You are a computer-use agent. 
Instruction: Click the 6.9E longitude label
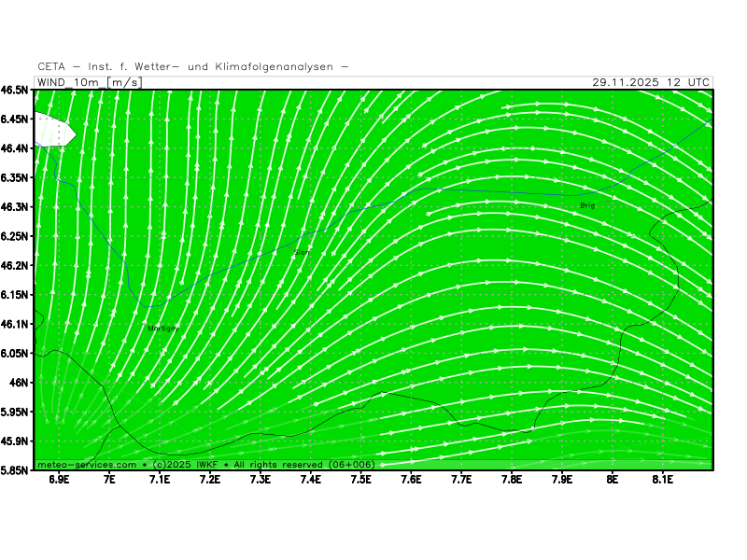59,480
